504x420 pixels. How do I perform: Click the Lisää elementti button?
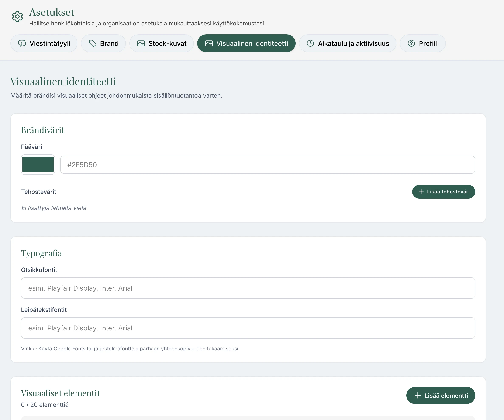pyautogui.click(x=441, y=395)
